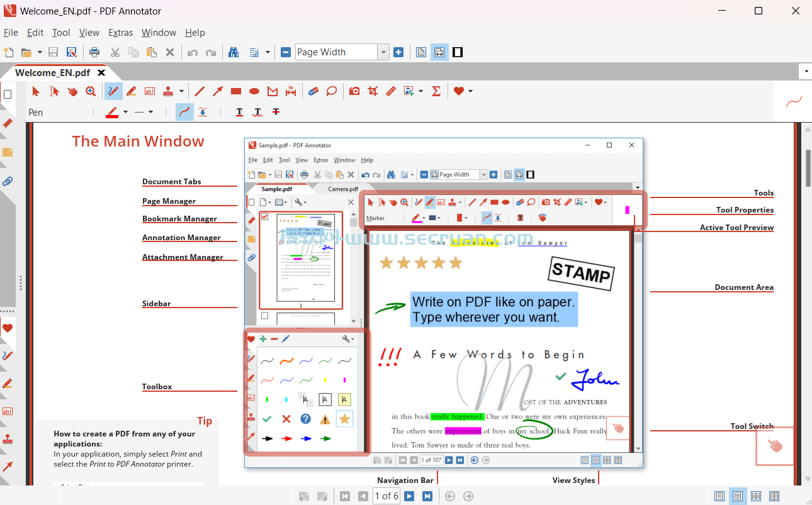Viewport: 812px width, 505px height.
Task: Activate the Zoom magnifier tool
Action: click(91, 91)
